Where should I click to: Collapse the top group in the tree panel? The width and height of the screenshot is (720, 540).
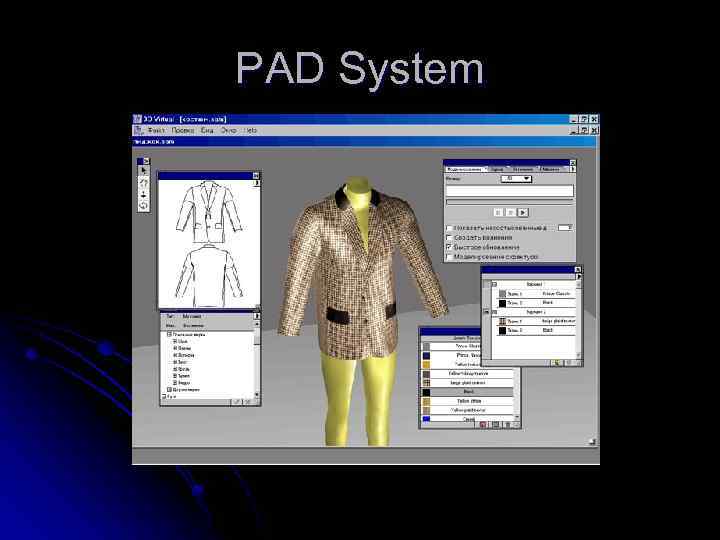[169, 334]
